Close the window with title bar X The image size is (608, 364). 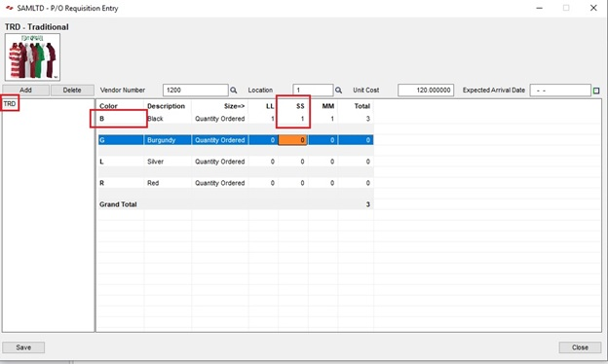593,8
